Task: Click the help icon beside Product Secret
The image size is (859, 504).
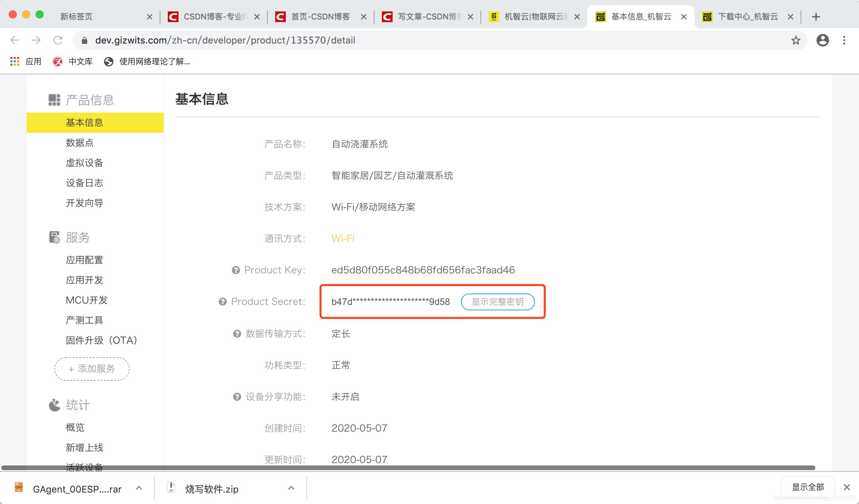Action: [x=223, y=302]
